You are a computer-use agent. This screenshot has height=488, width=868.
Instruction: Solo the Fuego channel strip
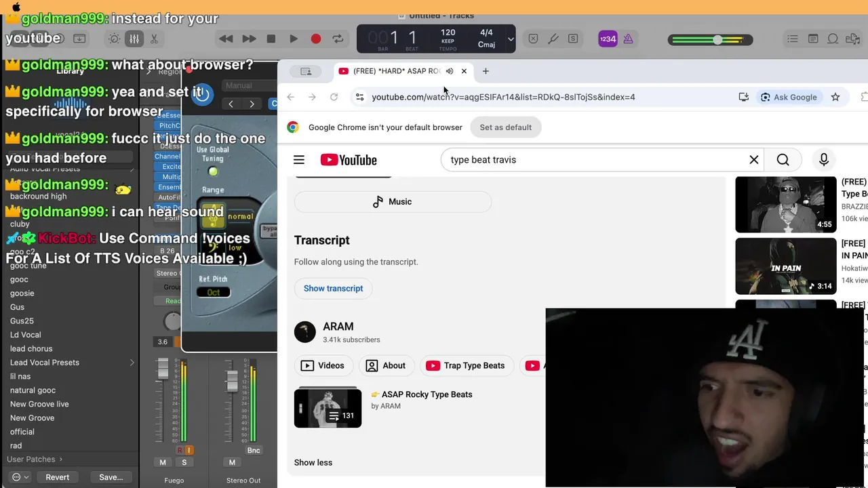[184, 462]
